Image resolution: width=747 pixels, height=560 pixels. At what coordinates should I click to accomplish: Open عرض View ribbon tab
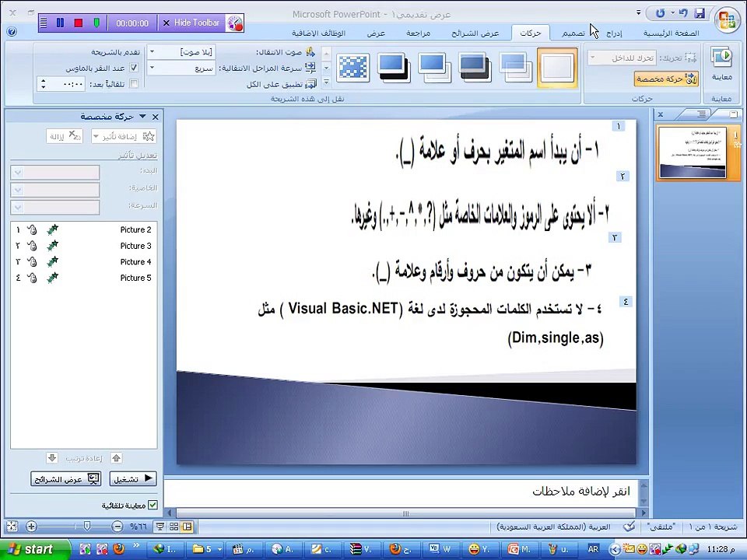tap(376, 33)
